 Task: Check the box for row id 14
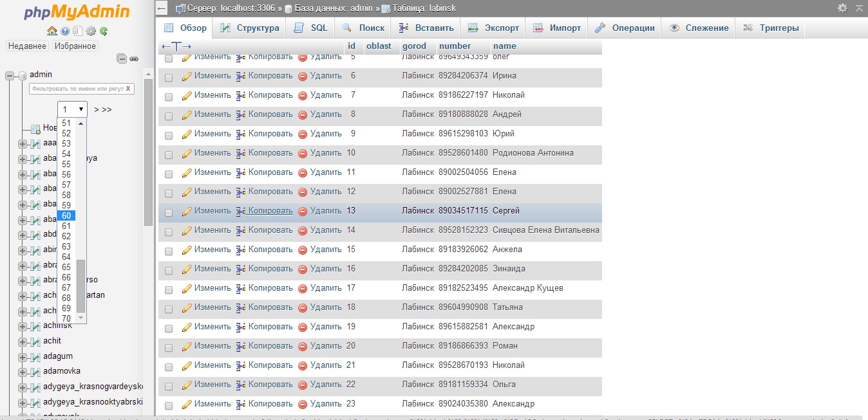click(x=169, y=232)
